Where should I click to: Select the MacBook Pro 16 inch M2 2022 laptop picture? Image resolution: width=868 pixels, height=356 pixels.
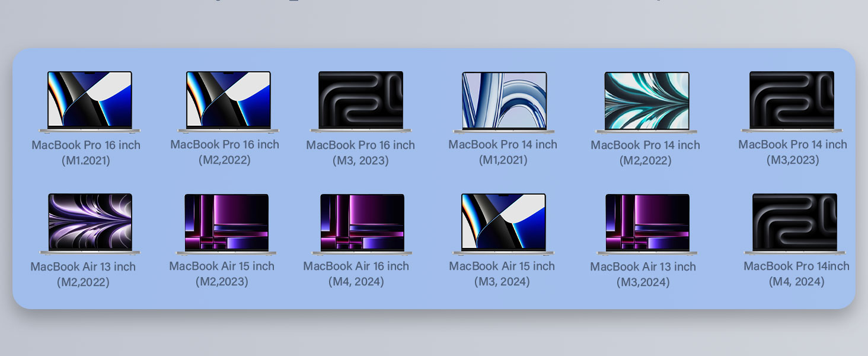coord(228,100)
